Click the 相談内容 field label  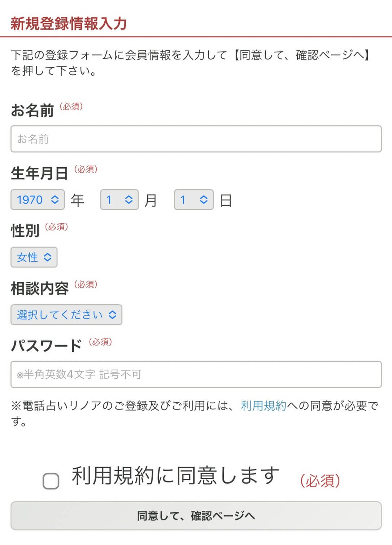pos(39,288)
